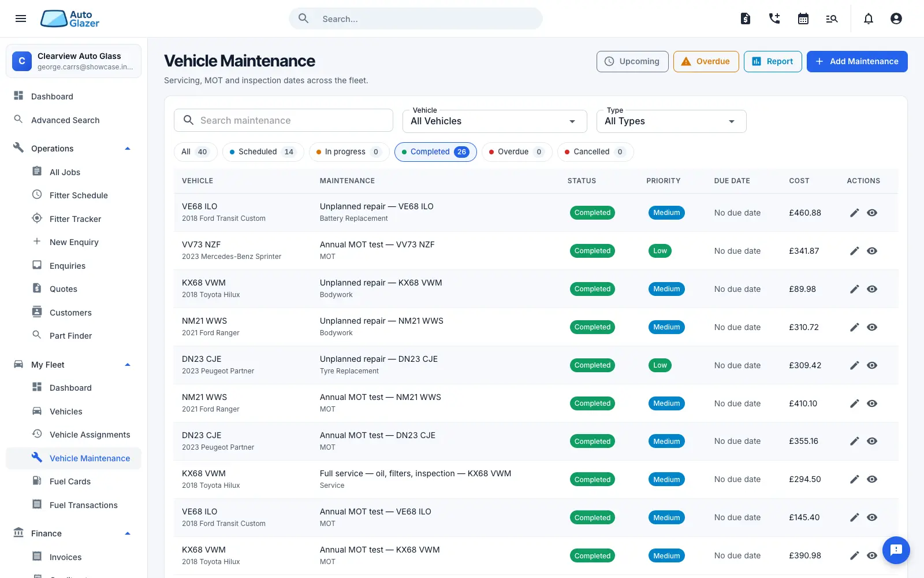Click the add call phone icon
Viewport: 924px width, 578px height.
pos(774,18)
